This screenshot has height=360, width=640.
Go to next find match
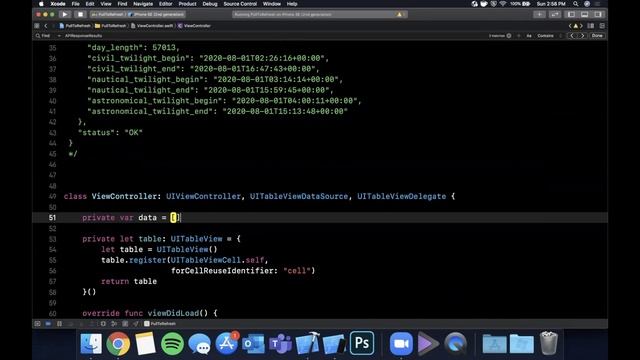pos(582,36)
